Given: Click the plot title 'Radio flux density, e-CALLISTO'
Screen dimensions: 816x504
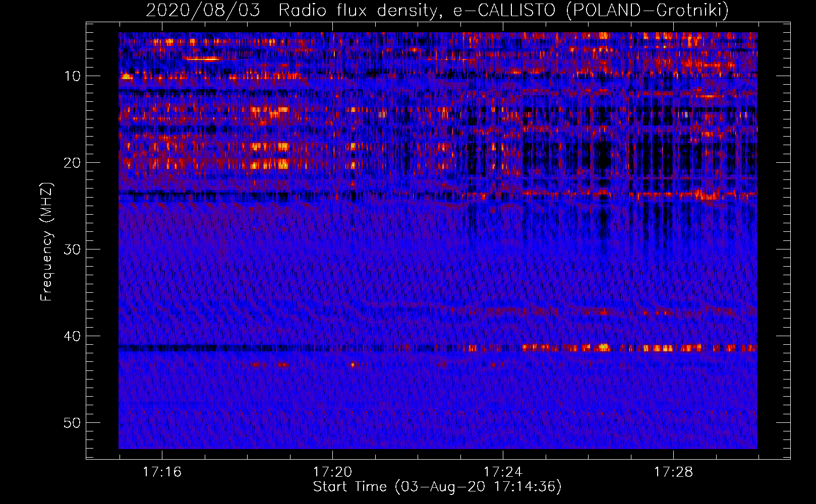Looking at the screenshot, I should point(417,11).
